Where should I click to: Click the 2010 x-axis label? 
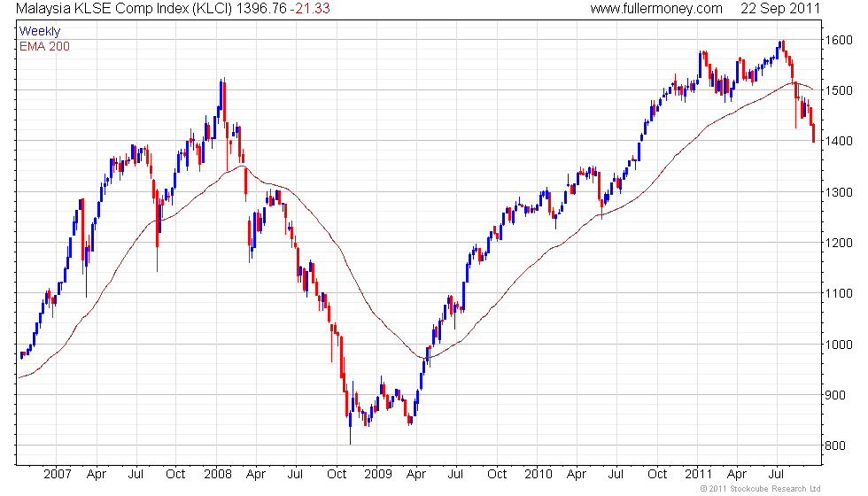pyautogui.click(x=539, y=475)
